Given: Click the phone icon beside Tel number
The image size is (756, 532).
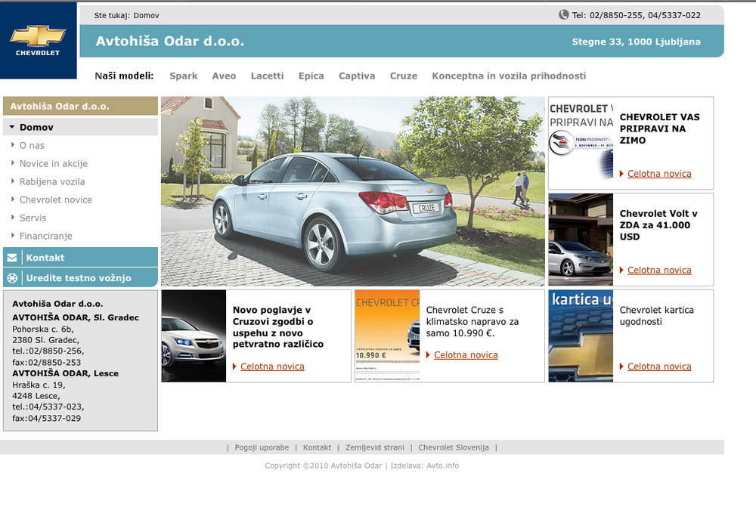Looking at the screenshot, I should coord(563,14).
